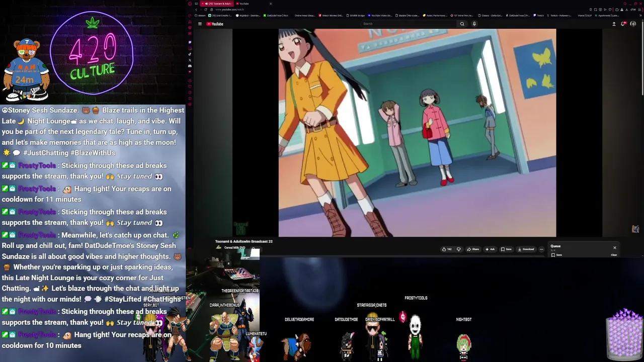Open the 'stream' bookmarks folder
The height and width of the screenshot is (362, 644).
click(200, 16)
